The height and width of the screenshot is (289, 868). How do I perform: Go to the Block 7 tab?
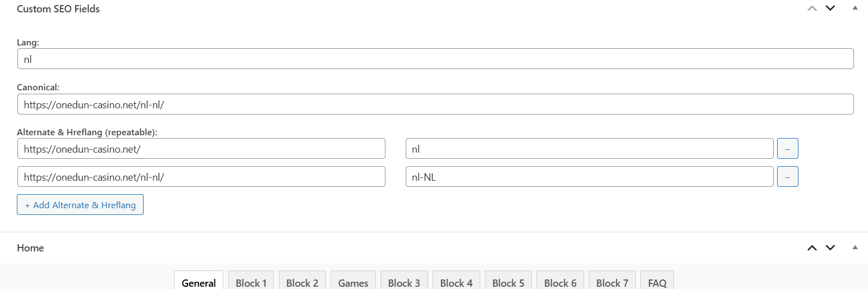tap(612, 282)
